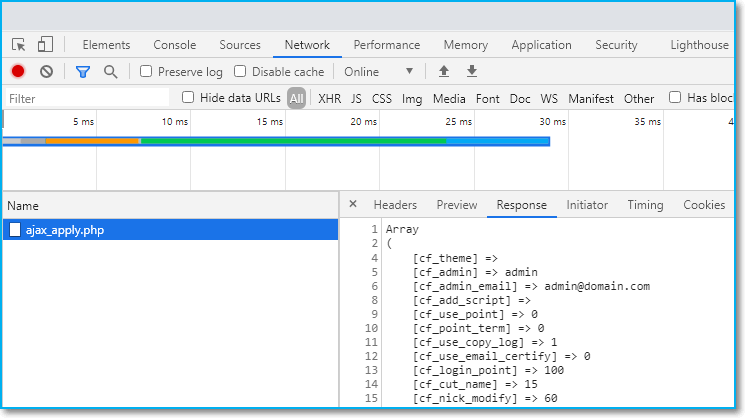The image size is (745, 418).
Task: Tick the Hide data URLs checkbox
Action: [x=188, y=98]
